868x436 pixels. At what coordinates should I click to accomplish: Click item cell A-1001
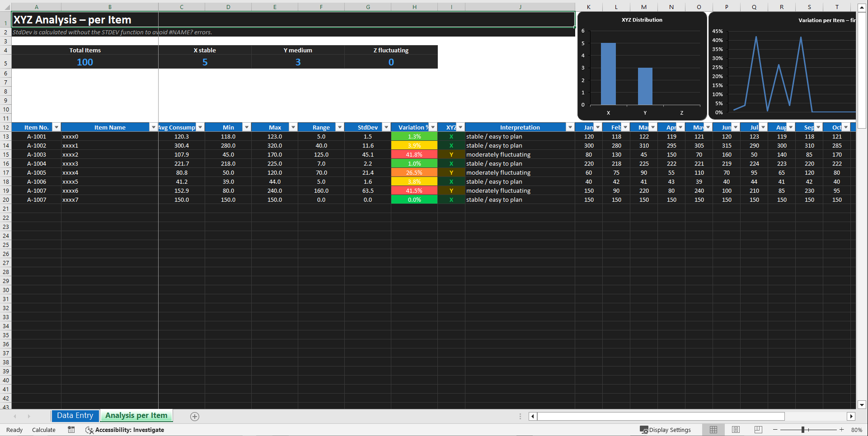36,136
